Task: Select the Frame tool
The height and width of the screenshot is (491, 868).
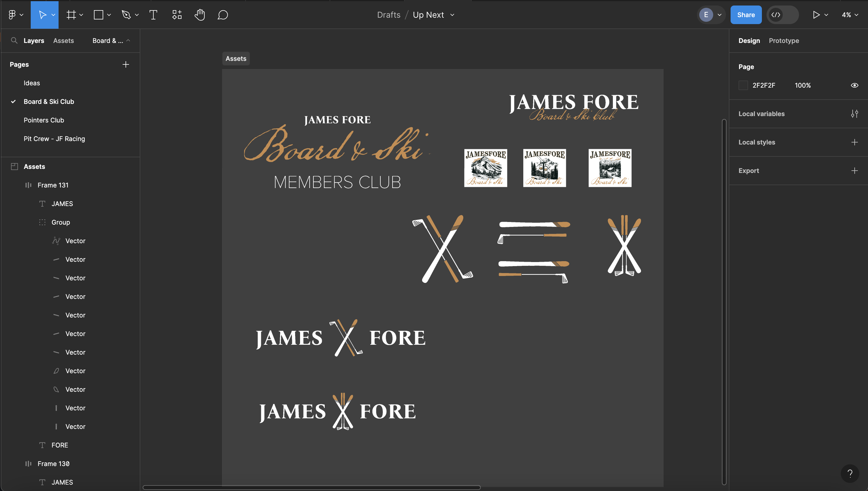Action: click(71, 15)
